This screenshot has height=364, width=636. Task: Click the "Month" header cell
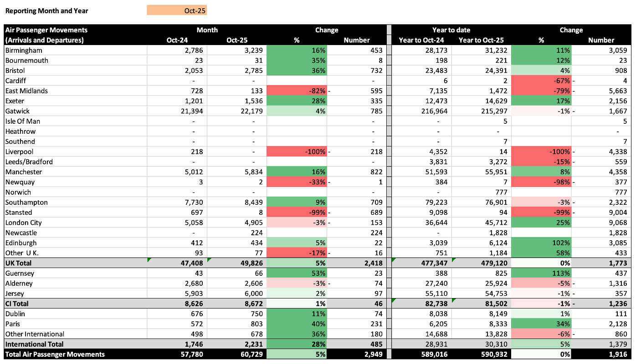tap(207, 30)
